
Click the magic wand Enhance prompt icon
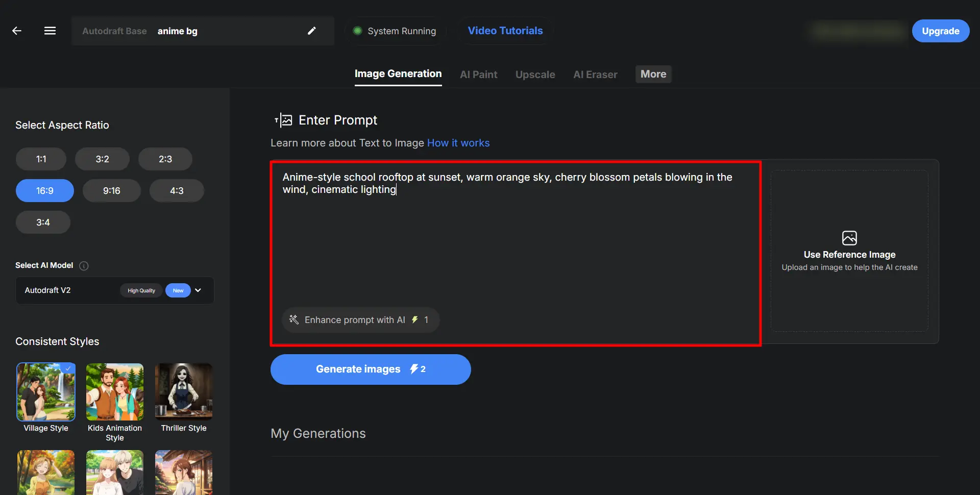(x=294, y=319)
